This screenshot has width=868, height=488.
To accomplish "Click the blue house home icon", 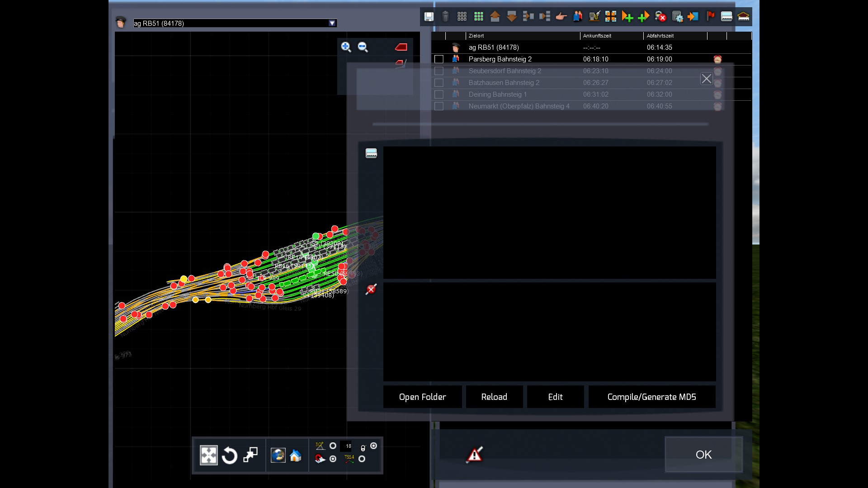I will coord(296,455).
